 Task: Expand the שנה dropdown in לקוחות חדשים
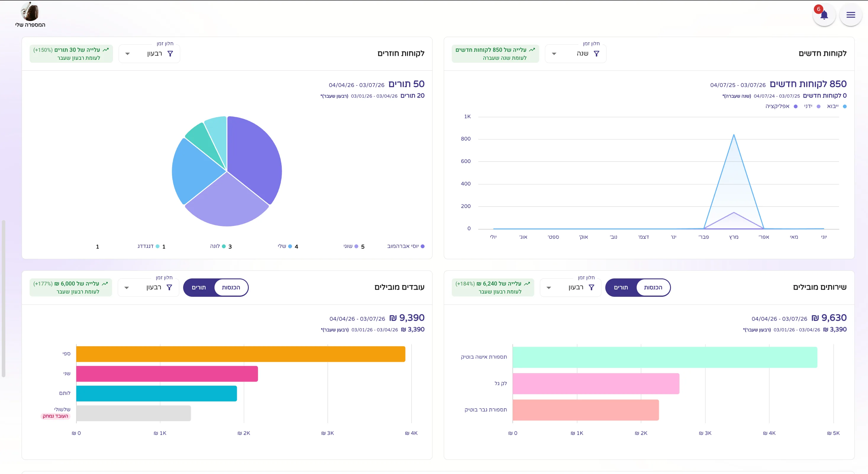pos(575,54)
